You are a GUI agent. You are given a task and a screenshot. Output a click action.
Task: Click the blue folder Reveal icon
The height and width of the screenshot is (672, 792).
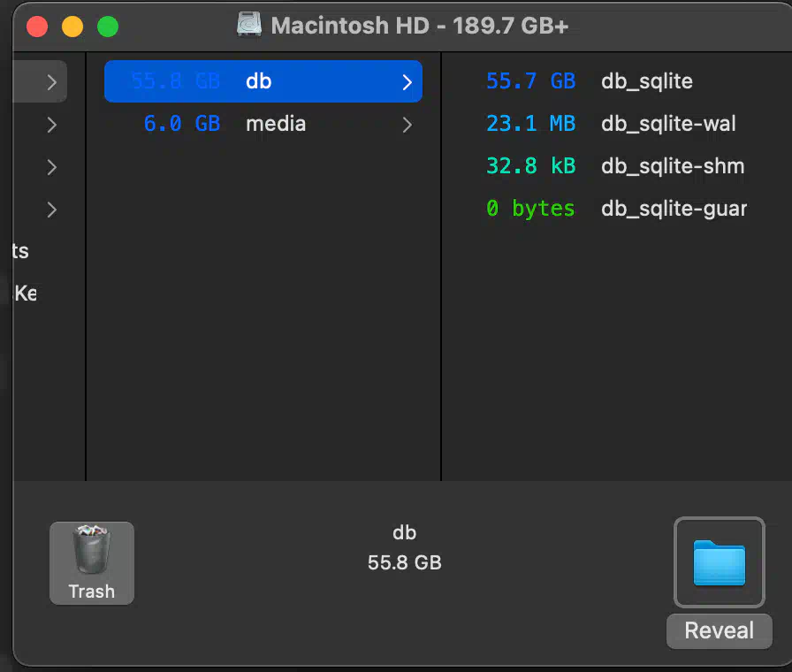[719, 562]
